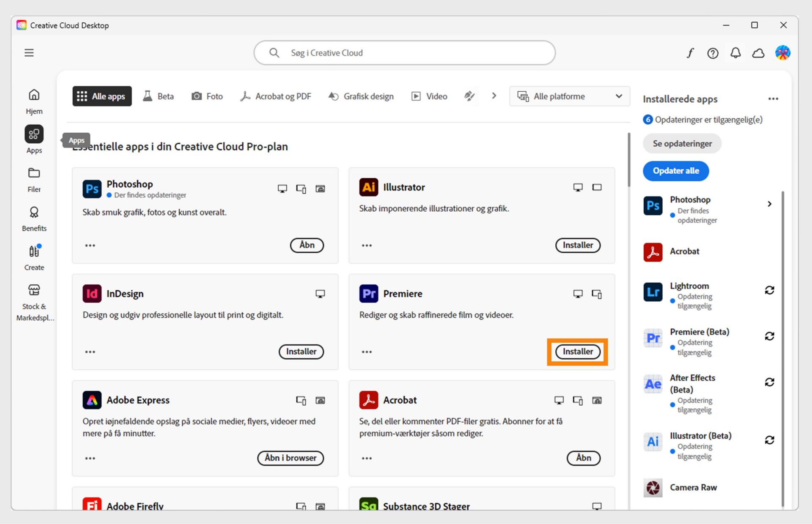The height and width of the screenshot is (524, 812).
Task: Open more options on the Adobe Express card
Action: pos(90,458)
